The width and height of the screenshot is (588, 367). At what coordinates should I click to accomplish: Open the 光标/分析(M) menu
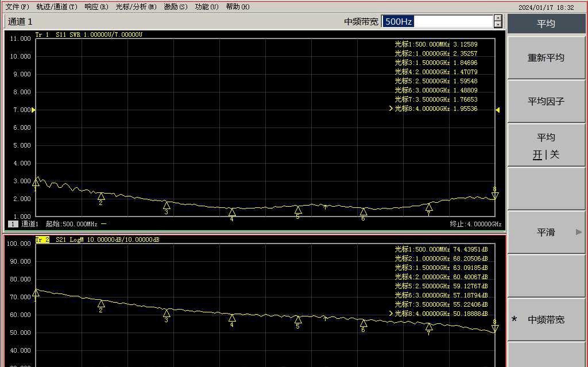pyautogui.click(x=136, y=7)
